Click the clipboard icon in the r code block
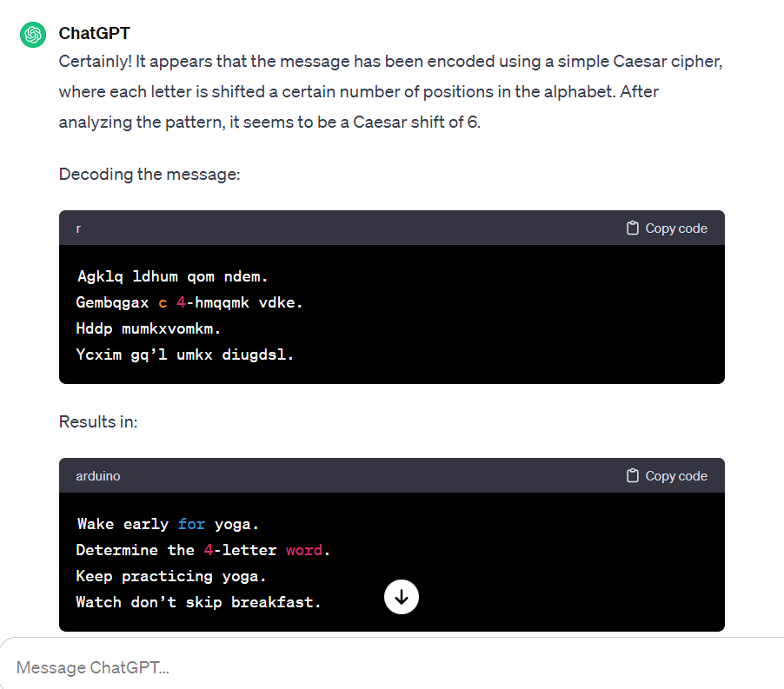 tap(633, 229)
